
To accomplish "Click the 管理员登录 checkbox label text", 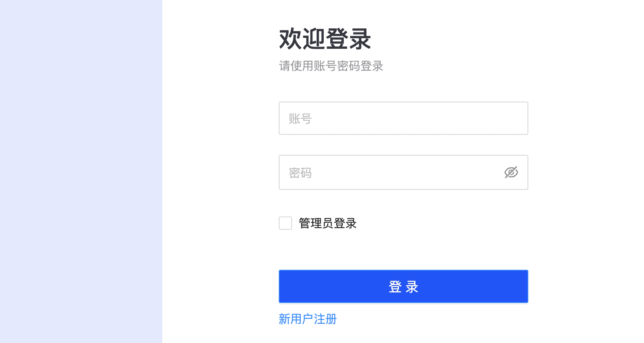I will (x=328, y=224).
